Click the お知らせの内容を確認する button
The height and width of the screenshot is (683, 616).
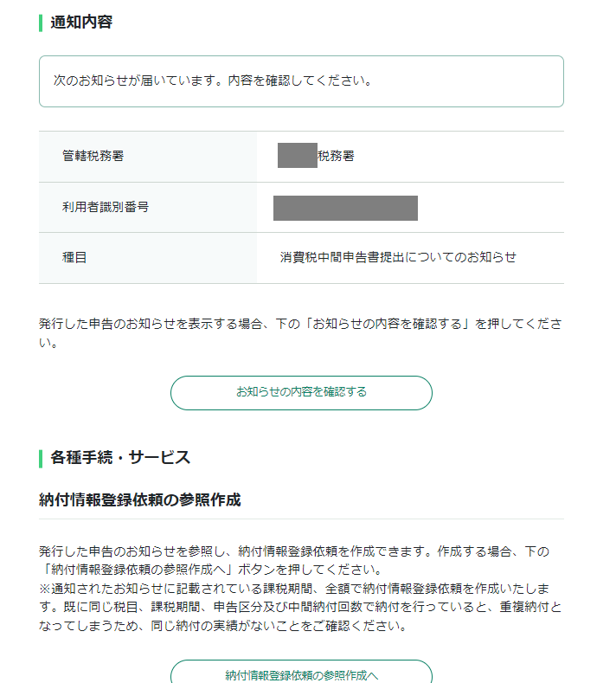coord(301,392)
